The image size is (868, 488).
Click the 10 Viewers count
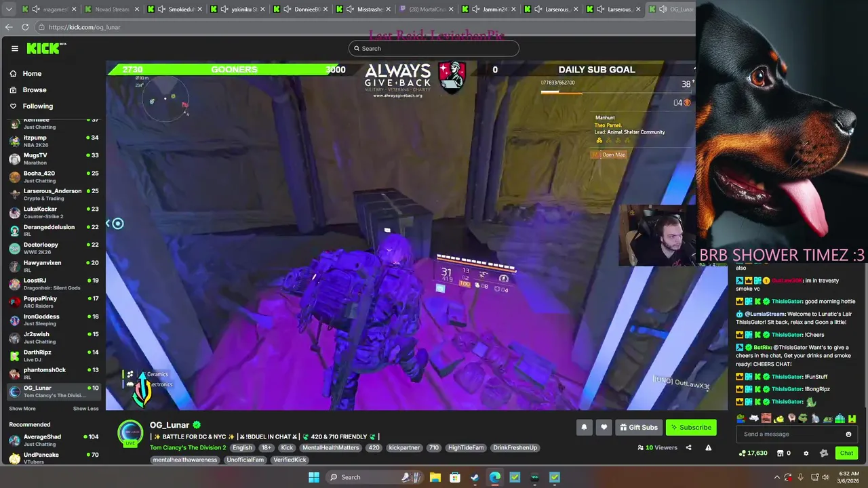(657, 448)
